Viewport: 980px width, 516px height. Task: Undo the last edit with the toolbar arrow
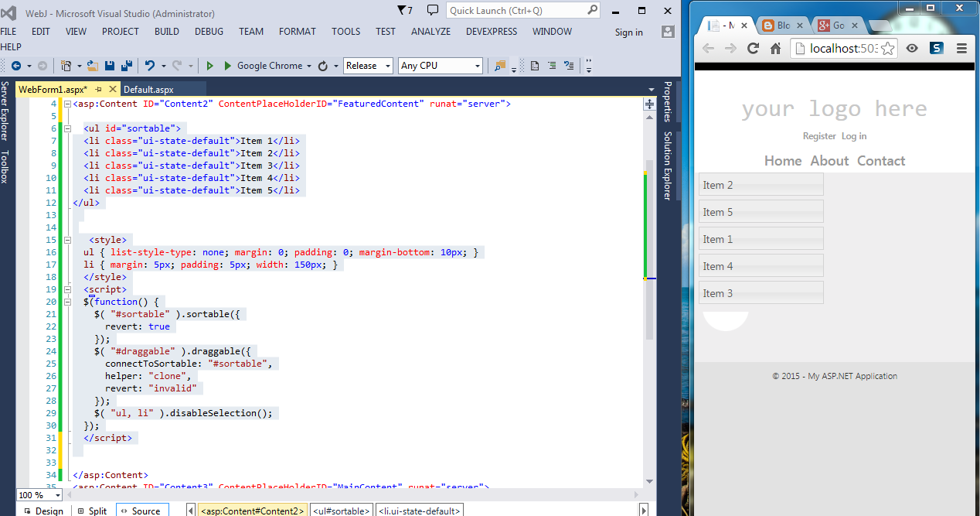pos(150,66)
